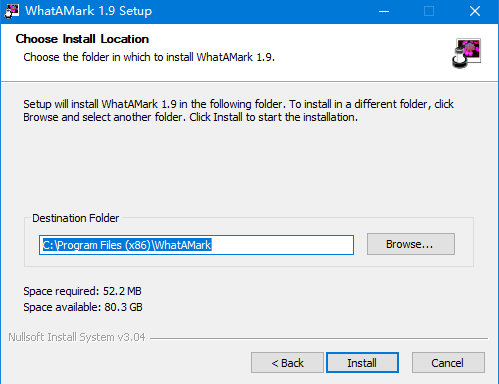Click the WhatAMark stamp logo in header

coord(467,53)
